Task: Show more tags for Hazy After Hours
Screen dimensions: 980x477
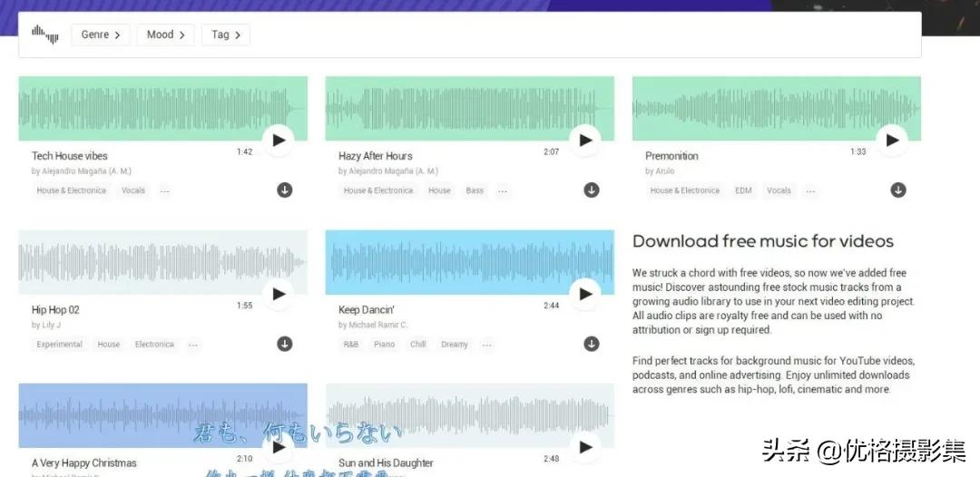Action: pos(503,191)
